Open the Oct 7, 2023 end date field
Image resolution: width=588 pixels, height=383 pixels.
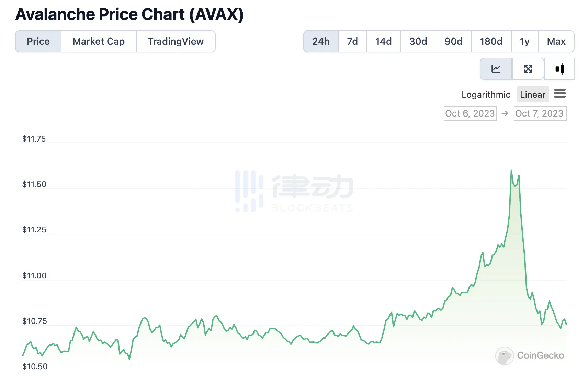click(540, 113)
